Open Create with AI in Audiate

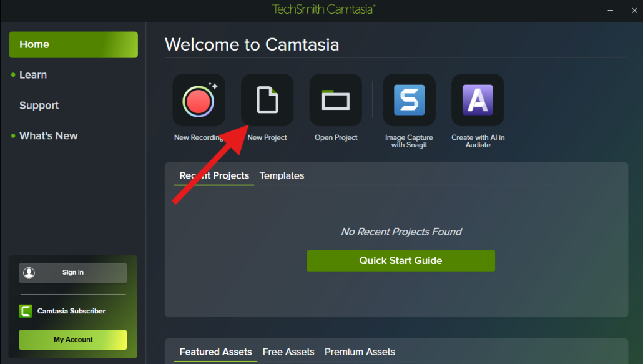tap(478, 101)
